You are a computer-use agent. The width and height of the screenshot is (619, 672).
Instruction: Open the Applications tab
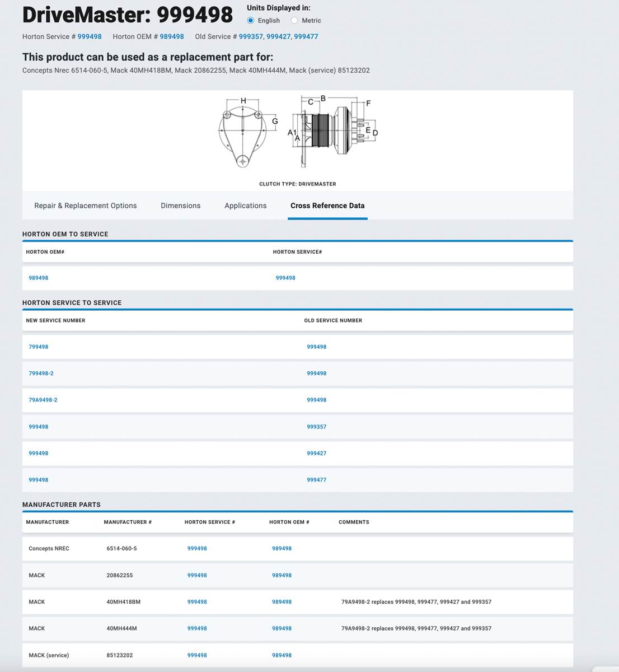pyautogui.click(x=245, y=206)
